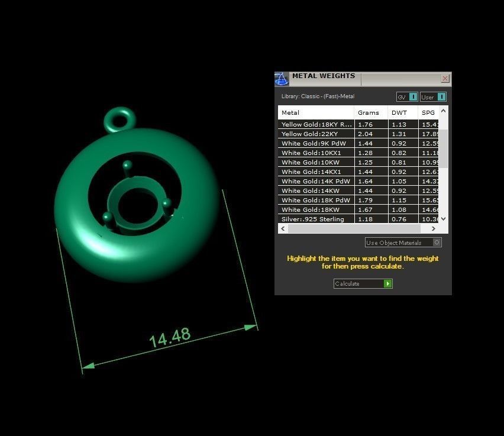Click the 1.15 DWT value
This screenshot has height=436, width=504.
pos(399,200)
